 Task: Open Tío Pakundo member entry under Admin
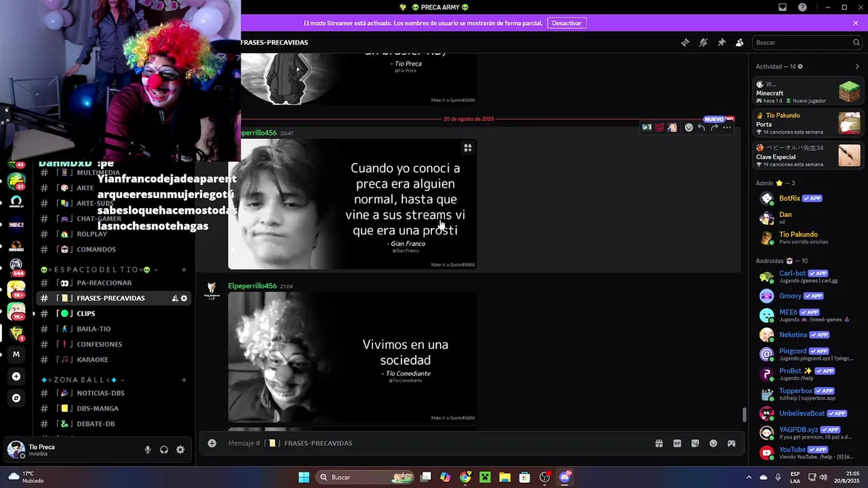808,238
